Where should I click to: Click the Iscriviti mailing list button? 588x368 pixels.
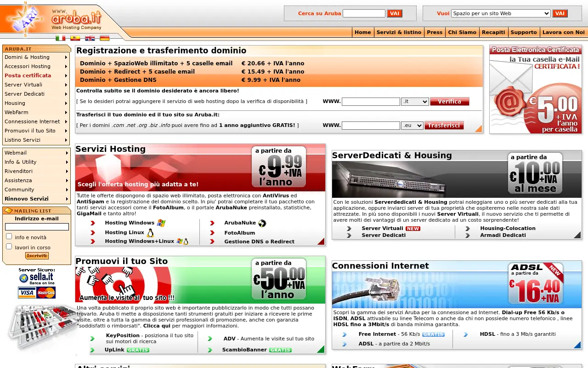pos(37,256)
